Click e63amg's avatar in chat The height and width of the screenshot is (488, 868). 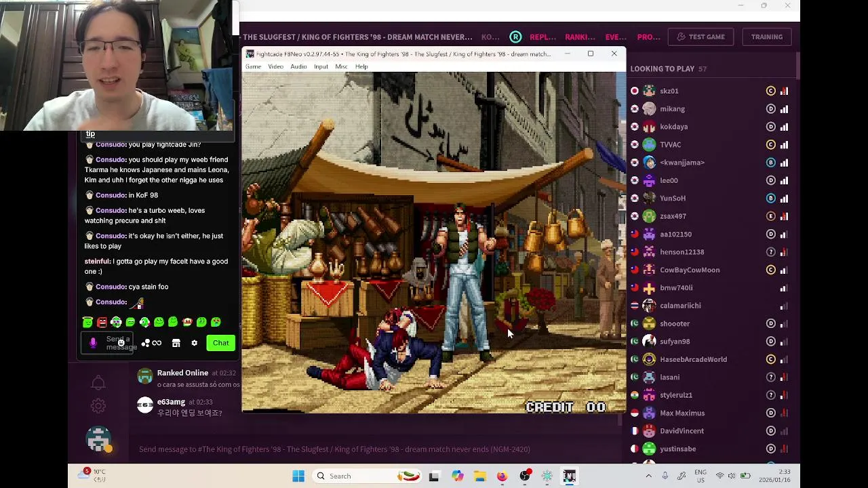pos(145,405)
